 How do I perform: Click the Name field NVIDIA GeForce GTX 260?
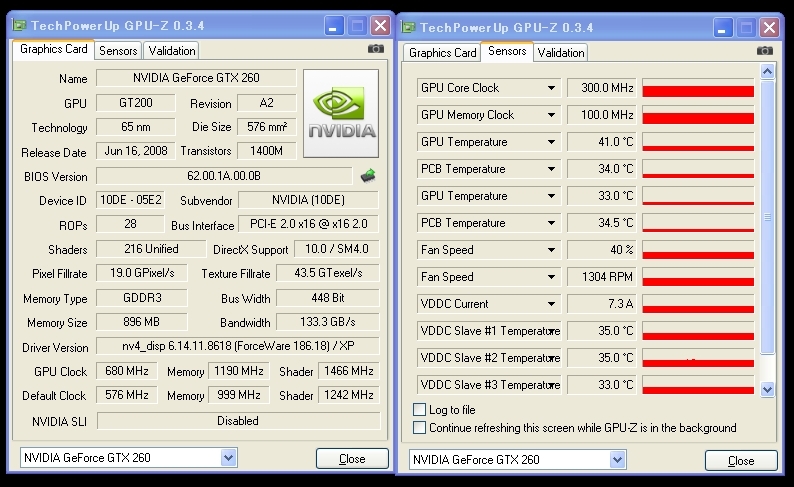click(196, 78)
